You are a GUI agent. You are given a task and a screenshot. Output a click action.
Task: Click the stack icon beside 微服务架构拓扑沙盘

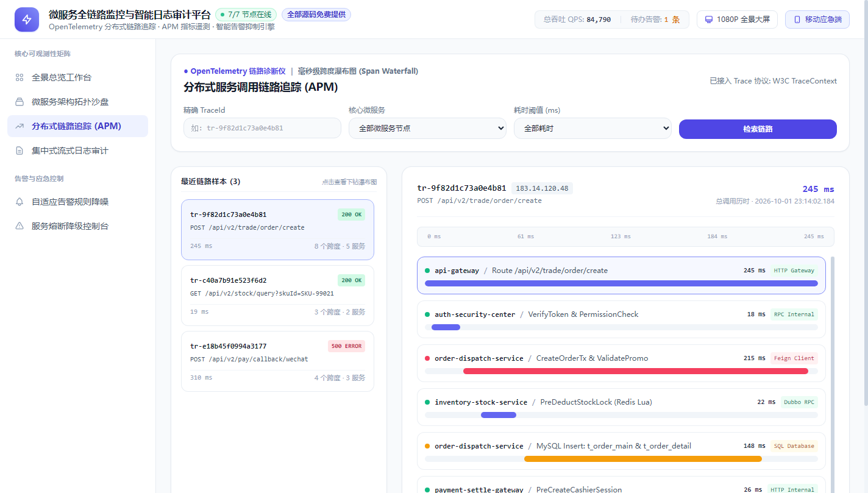point(20,102)
